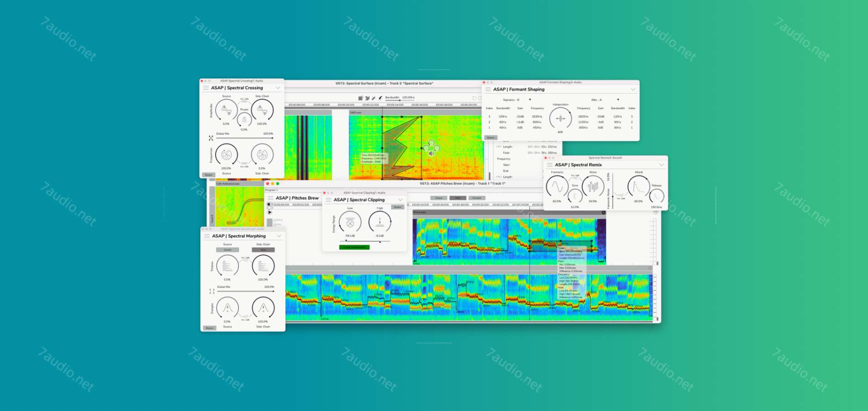Click the Side-Chain Energies knob in Spectral Morphing
Screen dimensions: 868x411
click(x=263, y=308)
